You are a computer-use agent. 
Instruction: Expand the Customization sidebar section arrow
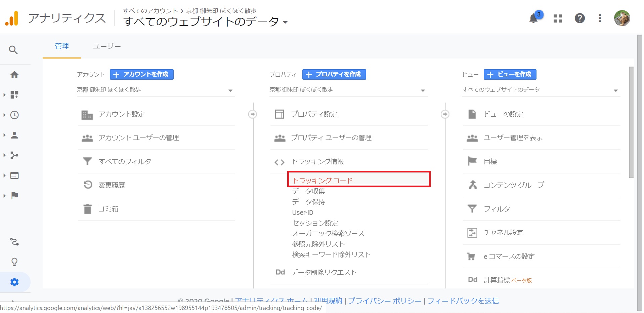(4, 95)
